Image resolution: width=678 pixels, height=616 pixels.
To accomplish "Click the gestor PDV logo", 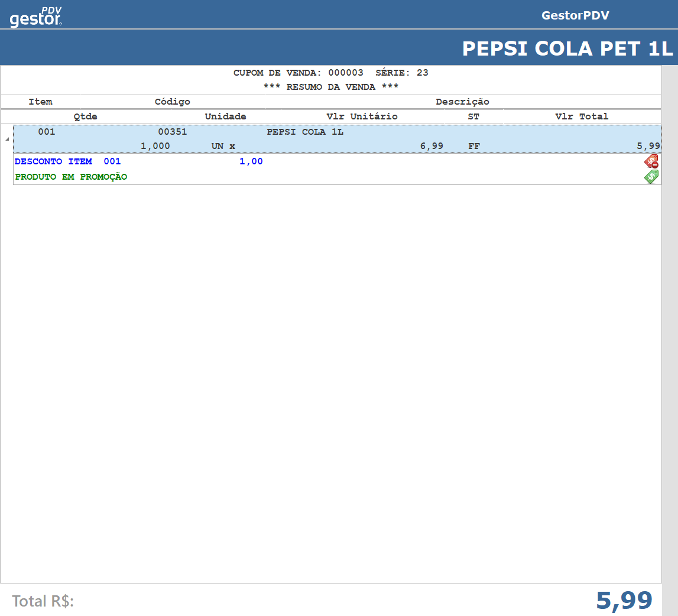I will tap(36, 17).
